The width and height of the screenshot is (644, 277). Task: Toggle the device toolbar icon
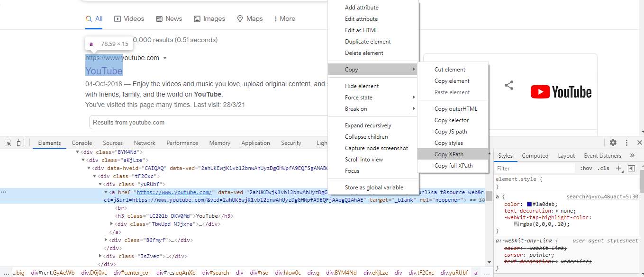click(x=19, y=143)
